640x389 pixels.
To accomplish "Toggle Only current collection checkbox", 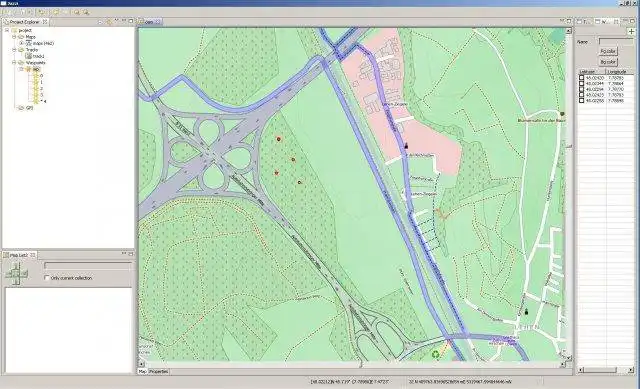I will point(47,278).
